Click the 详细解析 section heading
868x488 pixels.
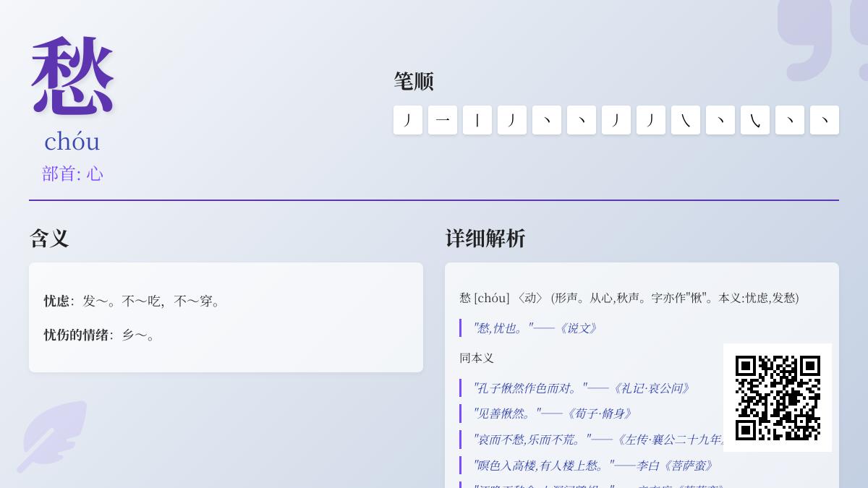tap(485, 239)
